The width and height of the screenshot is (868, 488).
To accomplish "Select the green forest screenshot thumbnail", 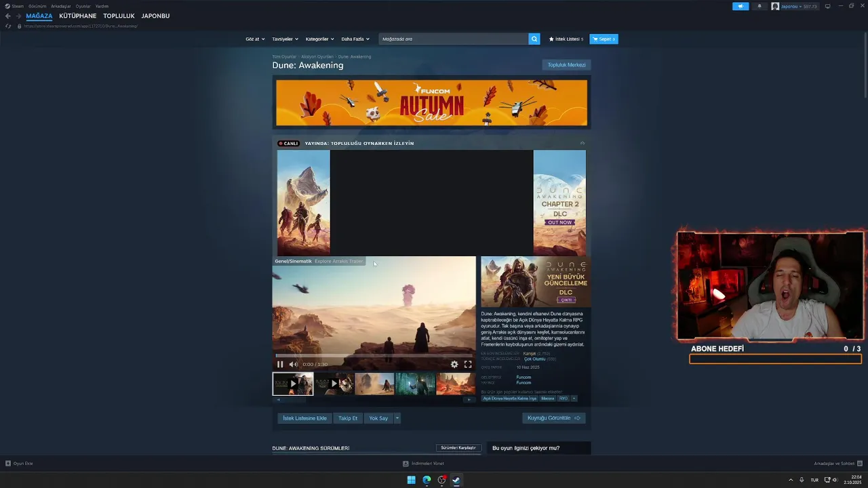I will 415,384.
